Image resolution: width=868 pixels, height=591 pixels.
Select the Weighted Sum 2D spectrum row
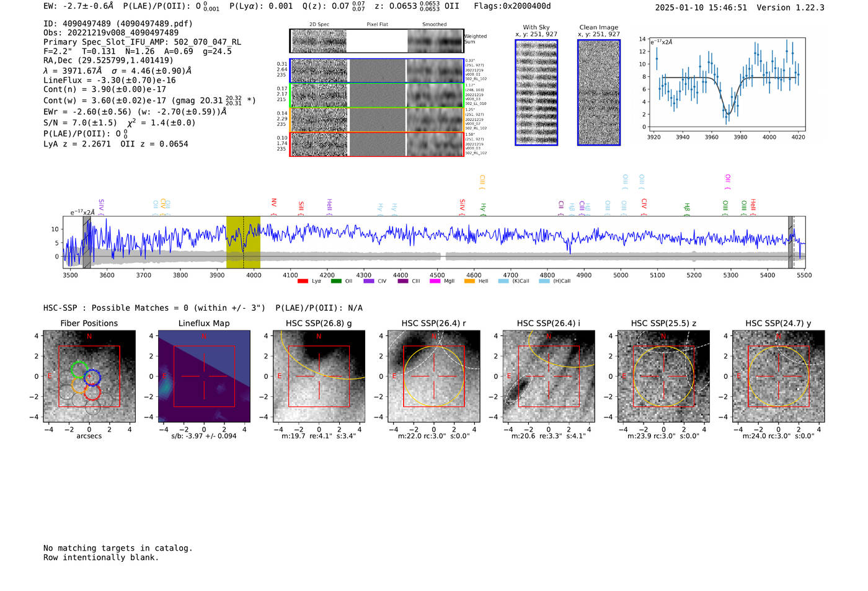[377, 41]
